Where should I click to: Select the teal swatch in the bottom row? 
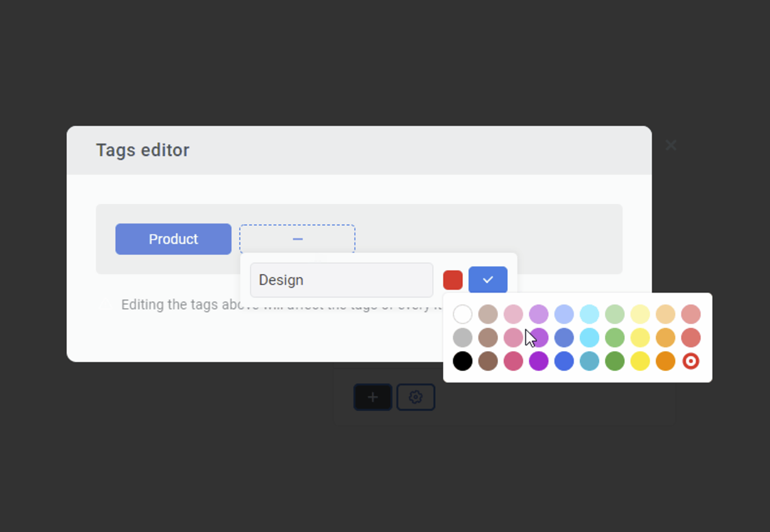tap(590, 361)
